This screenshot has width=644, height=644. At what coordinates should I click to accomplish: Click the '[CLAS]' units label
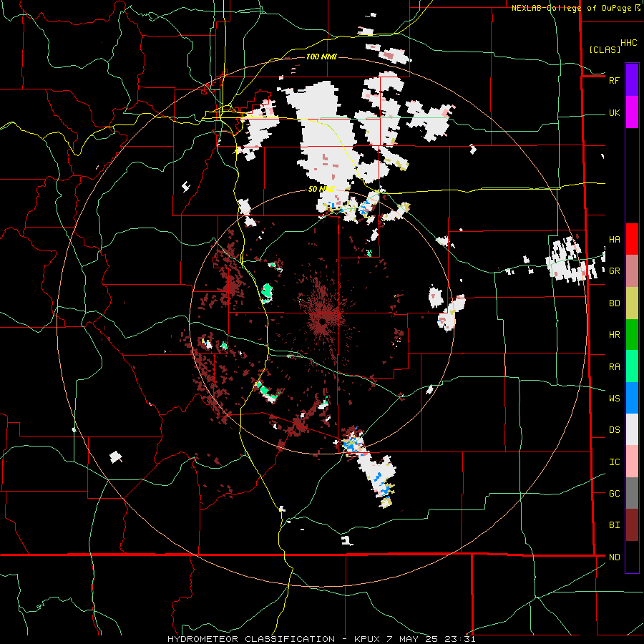(605, 49)
